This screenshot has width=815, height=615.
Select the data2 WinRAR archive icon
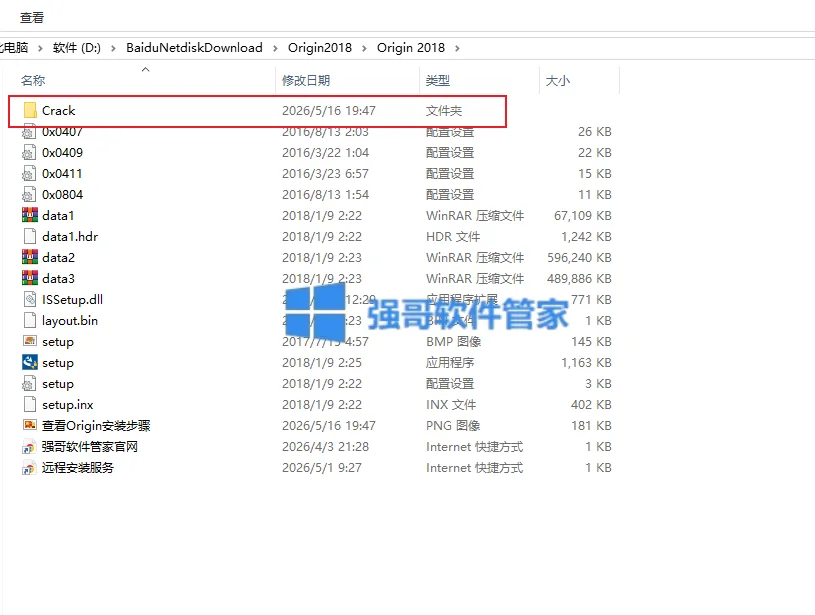(30, 257)
